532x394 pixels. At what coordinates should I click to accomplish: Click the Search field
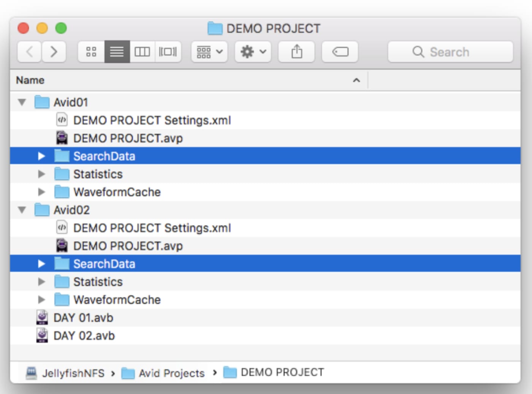pos(450,52)
